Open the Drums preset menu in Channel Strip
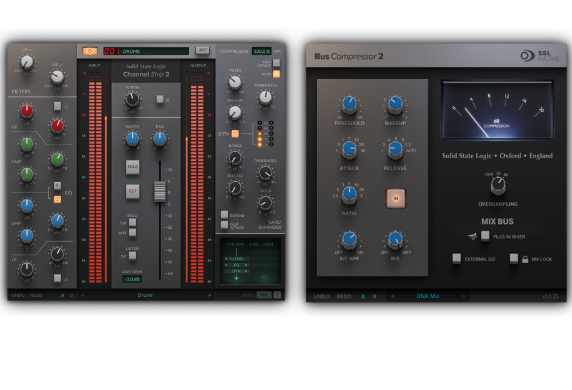This screenshot has height=390, width=572. [146, 295]
